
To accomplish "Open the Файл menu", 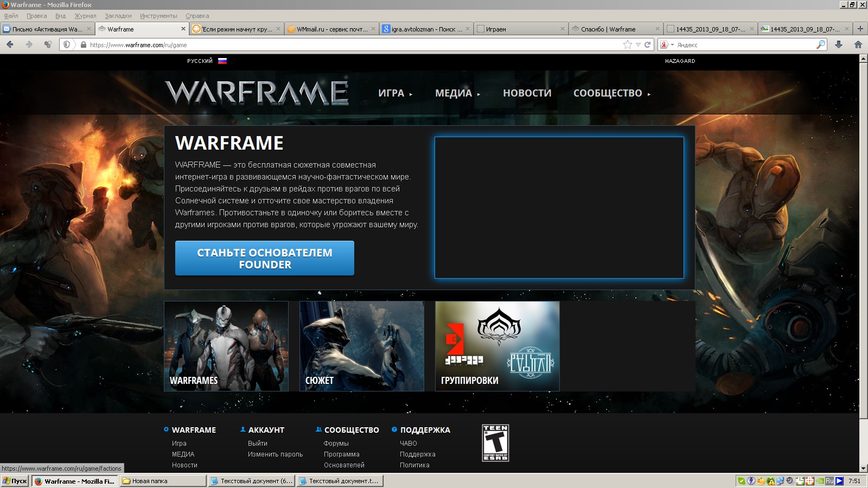I will pos(11,16).
